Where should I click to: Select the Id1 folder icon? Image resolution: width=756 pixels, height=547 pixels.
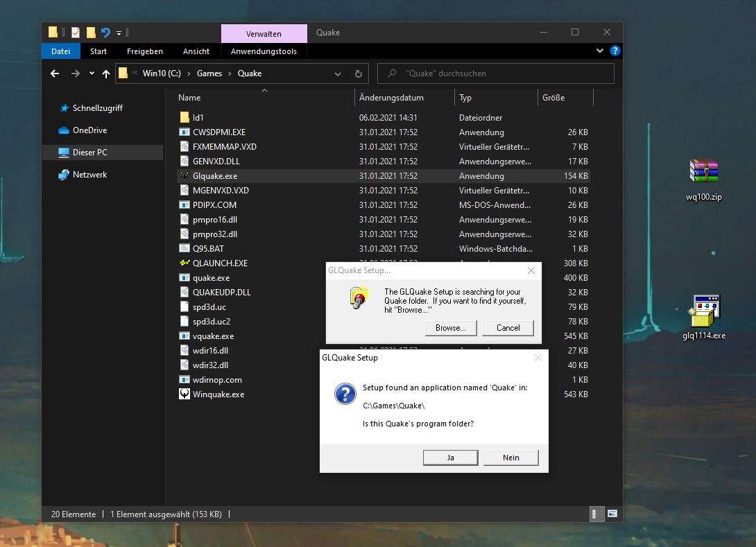click(184, 117)
